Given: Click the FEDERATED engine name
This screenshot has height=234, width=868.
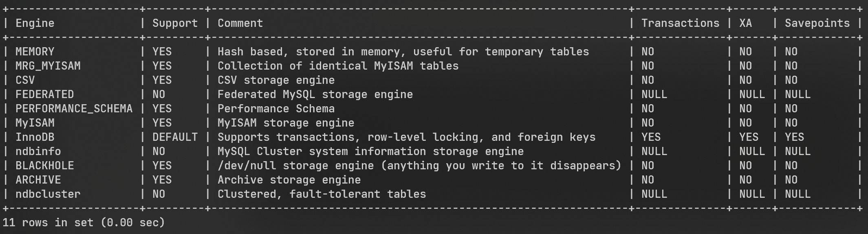Looking at the screenshot, I should click(44, 94).
